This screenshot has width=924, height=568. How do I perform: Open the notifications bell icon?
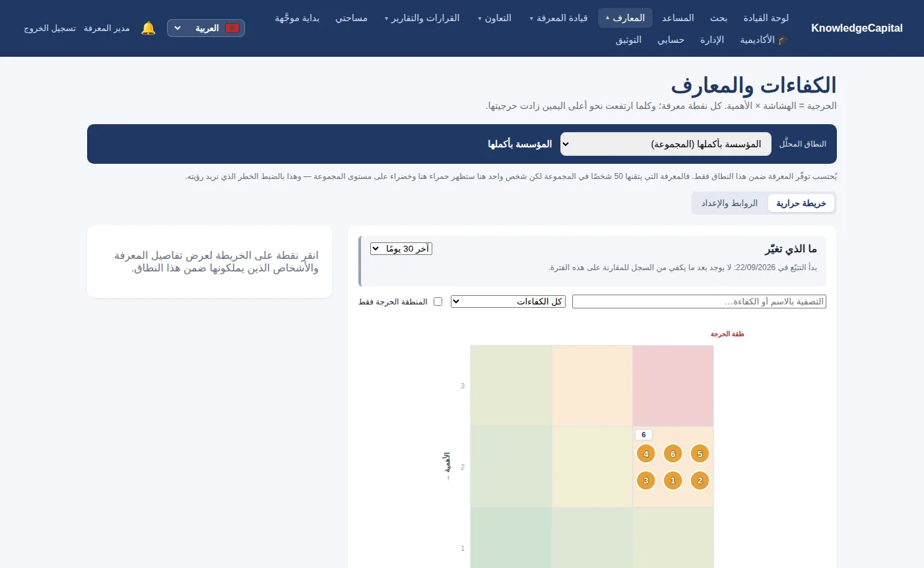(x=148, y=28)
